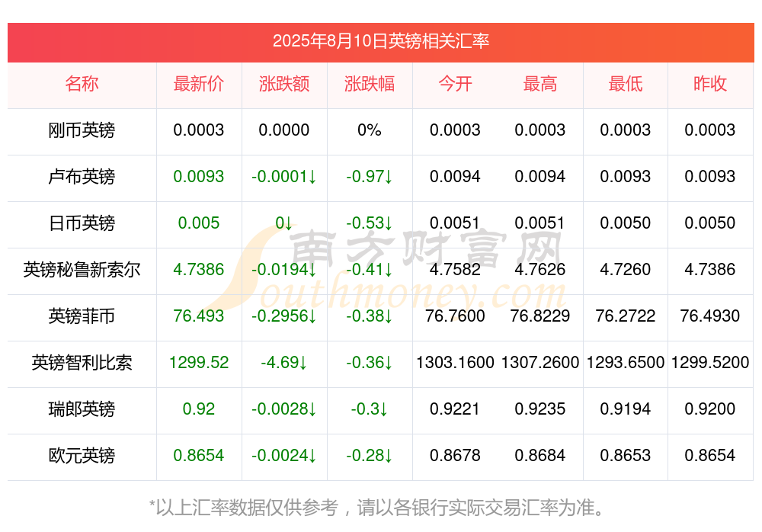Image resolution: width=762 pixels, height=532 pixels.
Task: Click the title 2025年8月10日英镑相关汇率
Action: pyautogui.click(x=380, y=41)
